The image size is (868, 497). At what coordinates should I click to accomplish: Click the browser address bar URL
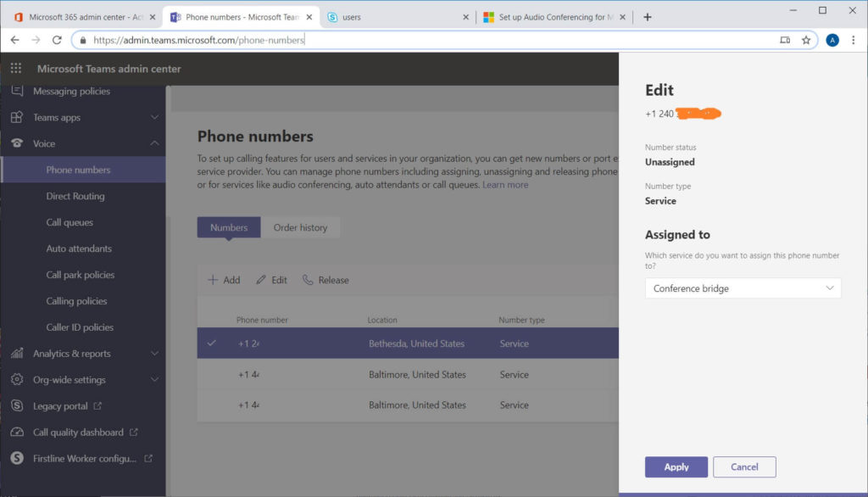[198, 40]
